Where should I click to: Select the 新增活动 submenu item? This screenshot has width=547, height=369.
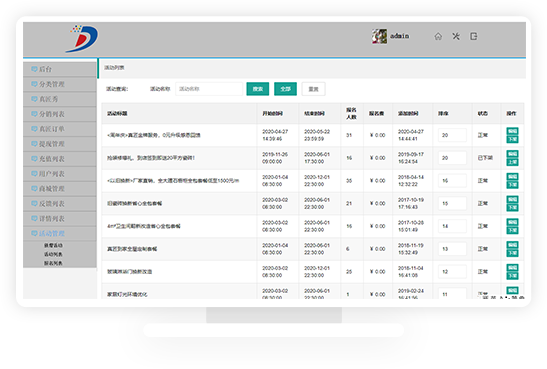pyautogui.click(x=53, y=246)
